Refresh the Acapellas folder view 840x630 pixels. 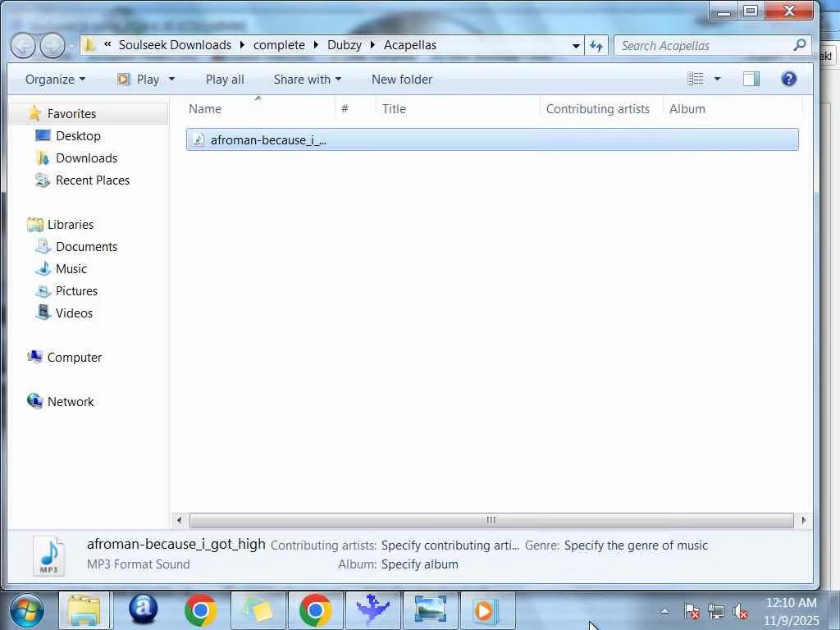(596, 46)
